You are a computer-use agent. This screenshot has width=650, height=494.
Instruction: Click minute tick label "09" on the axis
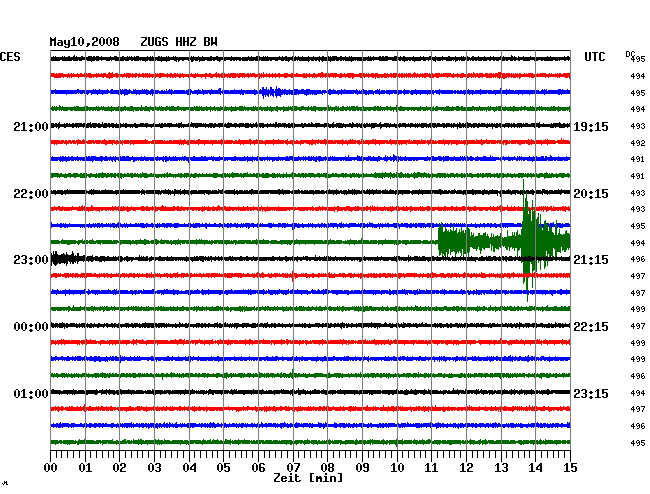[362, 468]
